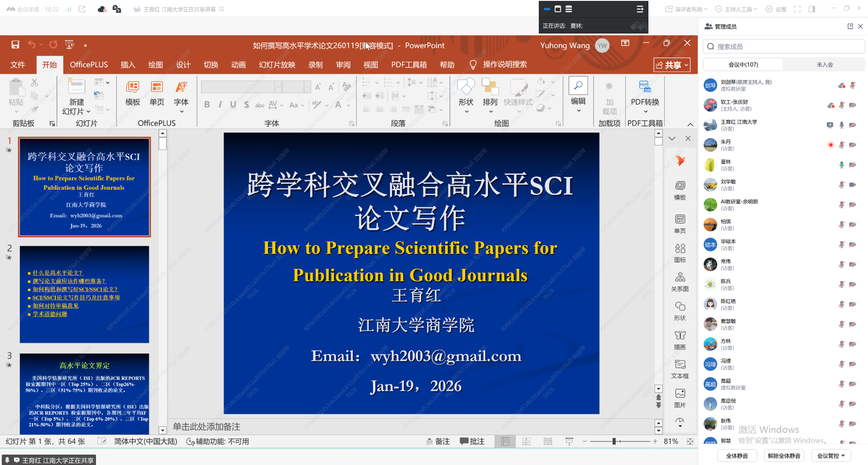Screen dimensions: 868x465
Task: Switch to slide sorter view in status bar
Action: coord(526,441)
